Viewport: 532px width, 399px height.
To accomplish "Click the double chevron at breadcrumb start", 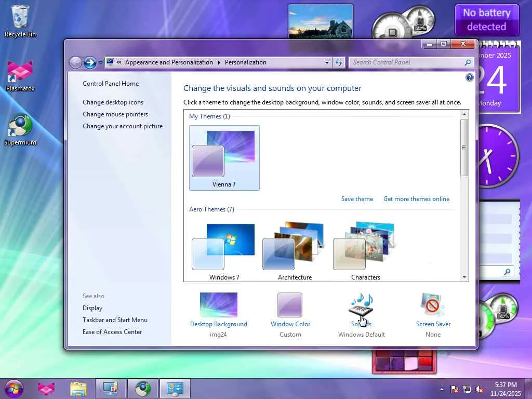I will [x=119, y=62].
